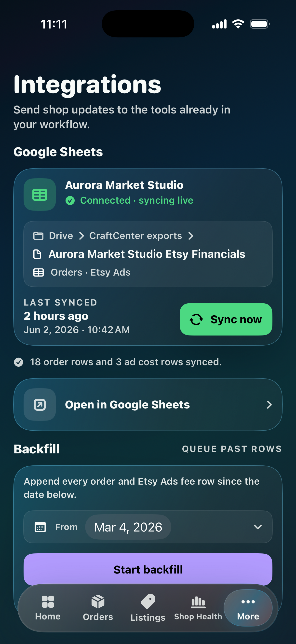Tap the 11:11 clock in status bar
This screenshot has width=296, height=644.
[x=54, y=24]
